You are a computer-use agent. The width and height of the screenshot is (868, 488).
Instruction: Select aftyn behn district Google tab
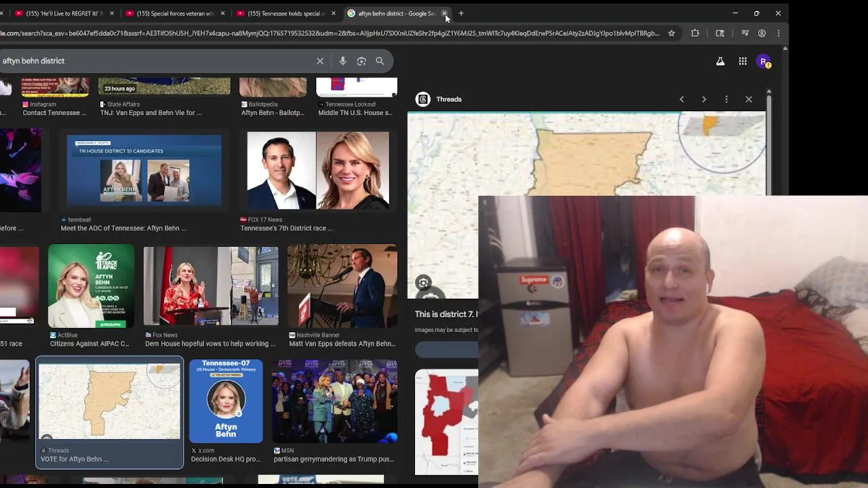click(x=397, y=13)
